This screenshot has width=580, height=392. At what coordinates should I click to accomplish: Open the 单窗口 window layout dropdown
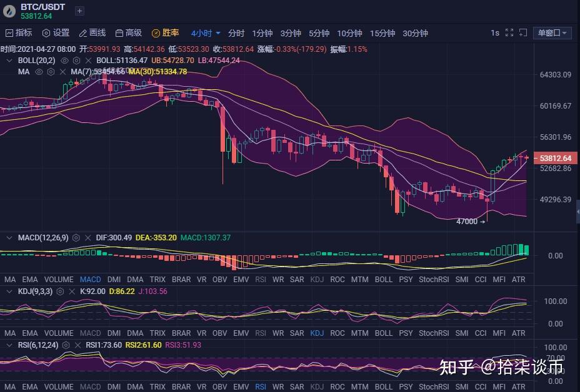tap(552, 33)
